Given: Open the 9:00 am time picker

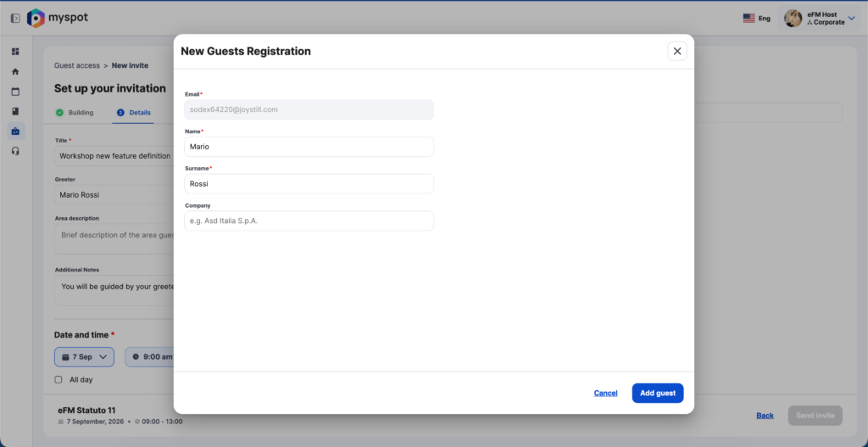Looking at the screenshot, I should (x=149, y=357).
